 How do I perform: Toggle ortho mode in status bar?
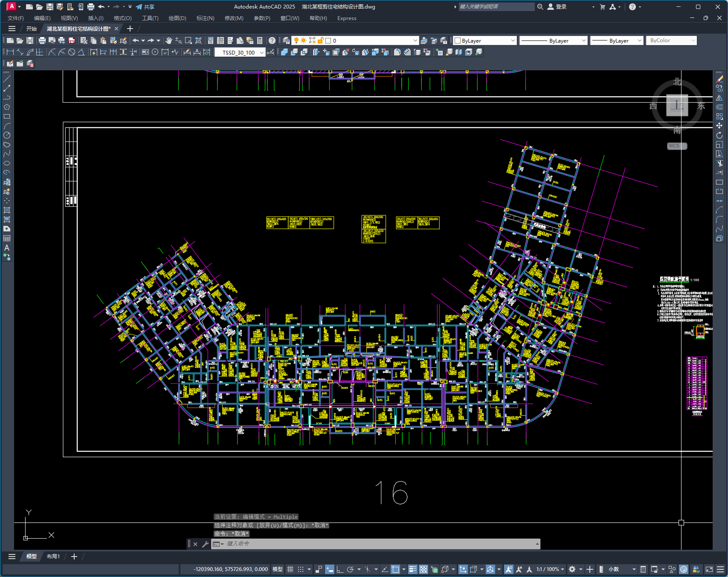click(340, 569)
